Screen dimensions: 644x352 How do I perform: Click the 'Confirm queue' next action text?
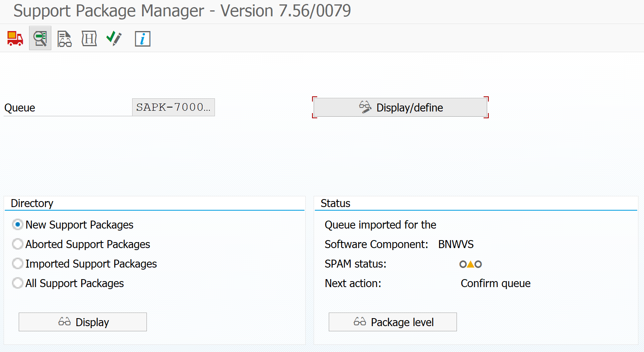coord(495,284)
